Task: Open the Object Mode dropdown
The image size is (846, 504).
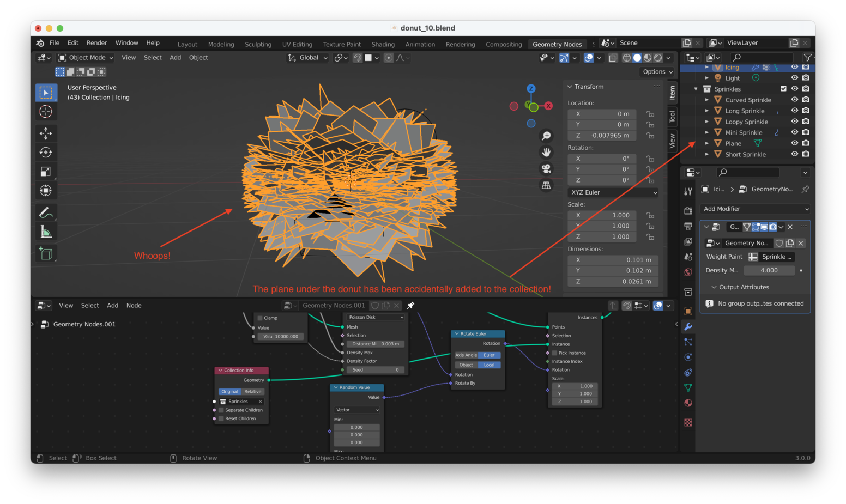Action: [86, 58]
